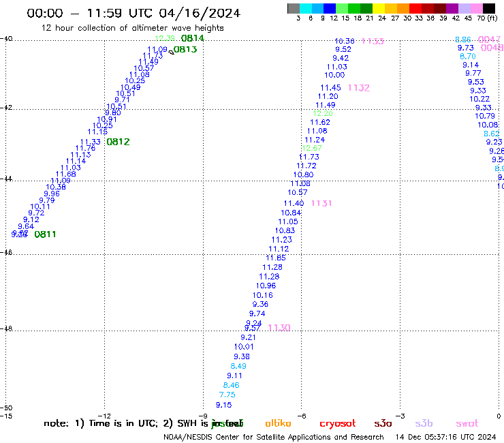This screenshot has width=504, height=443.
Task: Click the orange 'altika' satellite label
Action: point(278,424)
